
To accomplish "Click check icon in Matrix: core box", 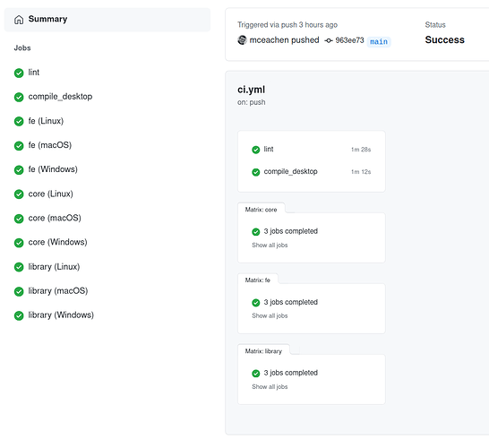I will point(256,231).
